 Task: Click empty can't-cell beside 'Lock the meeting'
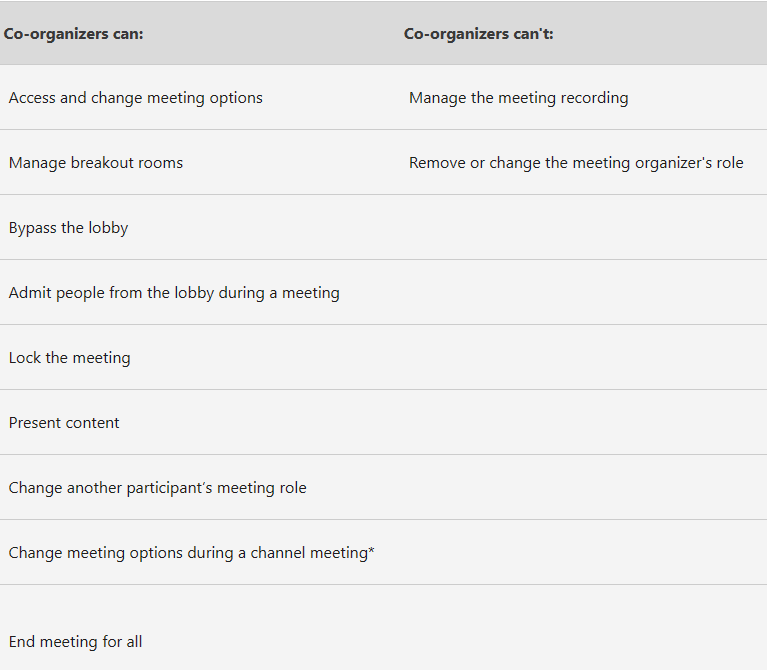coord(584,358)
